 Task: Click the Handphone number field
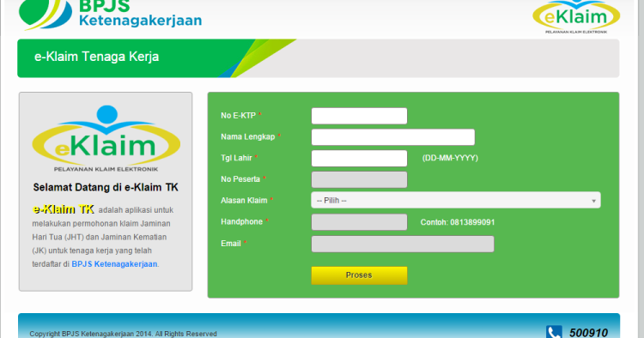tap(360, 222)
